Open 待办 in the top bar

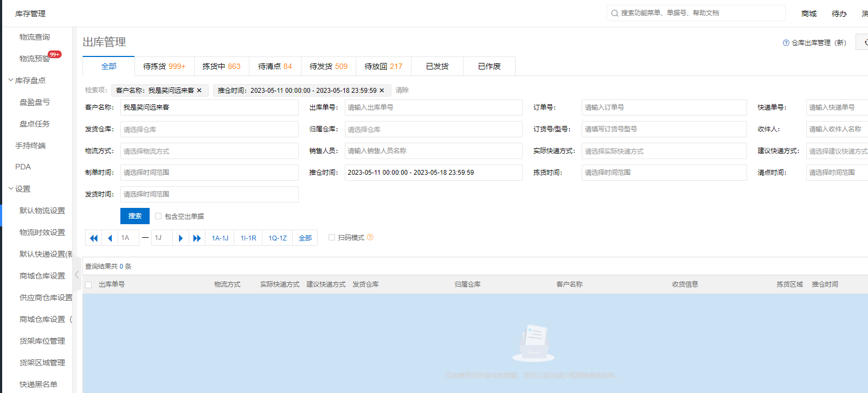pos(839,14)
